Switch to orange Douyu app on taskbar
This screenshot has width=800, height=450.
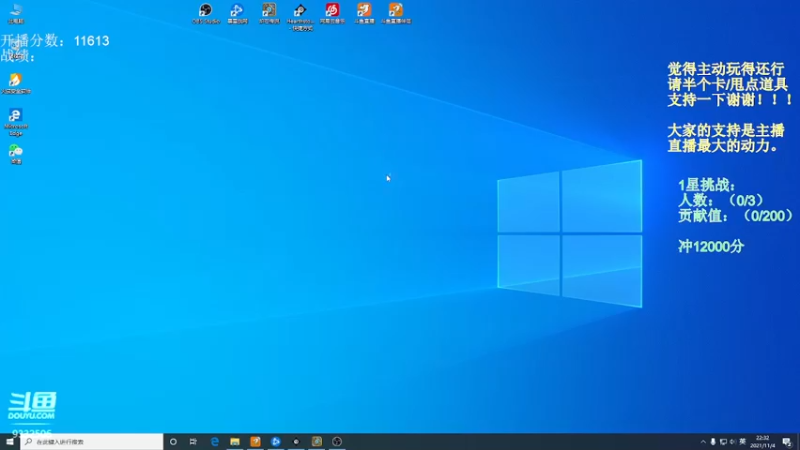(255, 442)
